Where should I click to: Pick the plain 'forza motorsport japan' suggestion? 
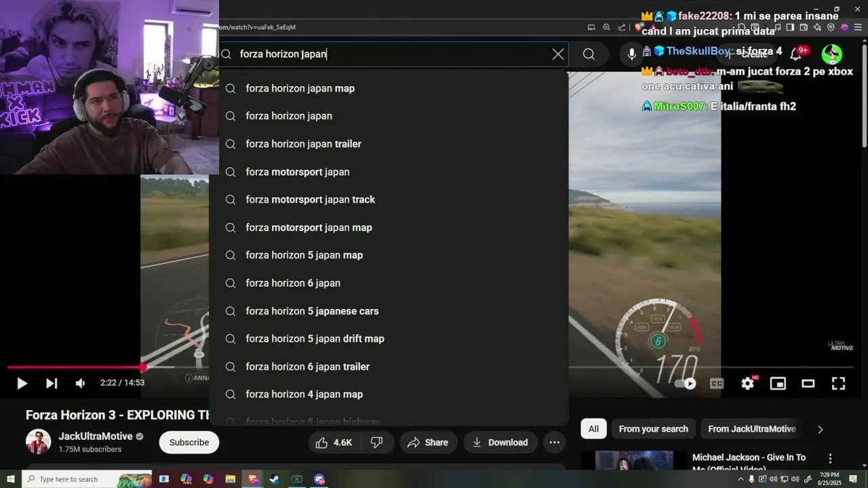pyautogui.click(x=389, y=171)
